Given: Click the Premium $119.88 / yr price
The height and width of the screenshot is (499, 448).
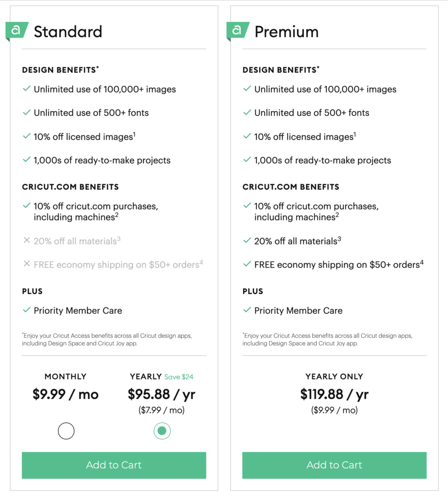Looking at the screenshot, I should 334,394.
